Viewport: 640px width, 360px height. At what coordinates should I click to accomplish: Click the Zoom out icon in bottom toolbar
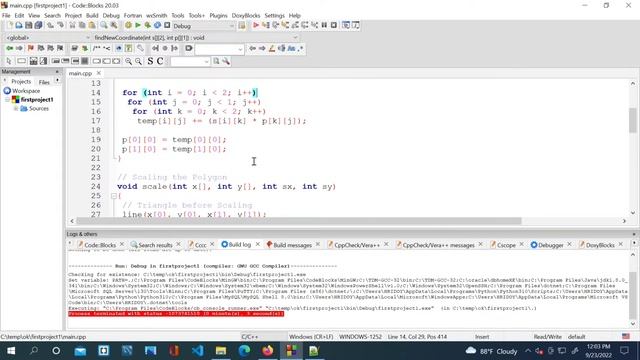(139, 61)
